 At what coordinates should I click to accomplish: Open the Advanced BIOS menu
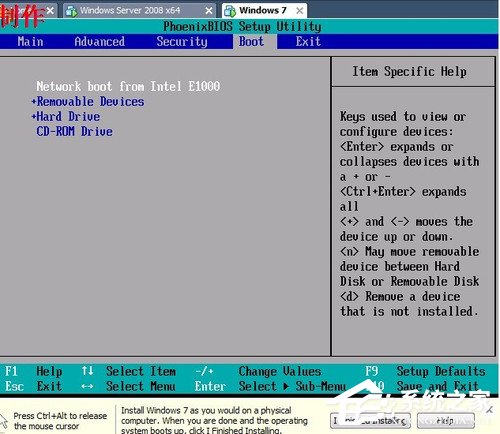pyautogui.click(x=99, y=42)
